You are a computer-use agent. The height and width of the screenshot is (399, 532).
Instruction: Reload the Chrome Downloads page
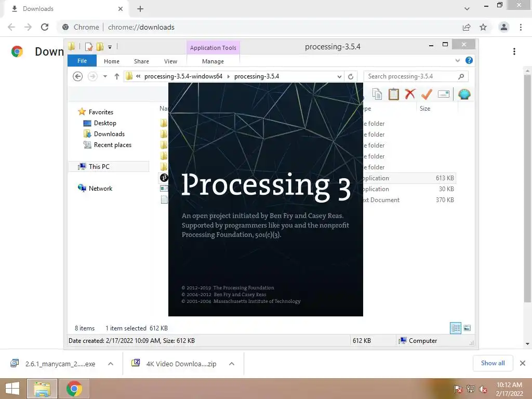[x=45, y=27]
